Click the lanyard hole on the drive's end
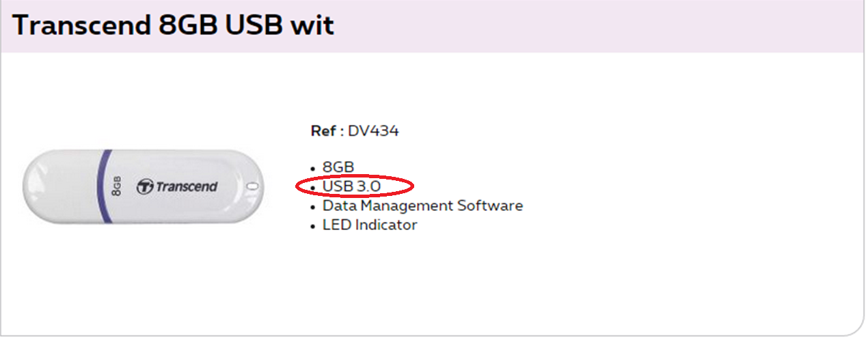The height and width of the screenshot is (340, 868). pos(250,186)
